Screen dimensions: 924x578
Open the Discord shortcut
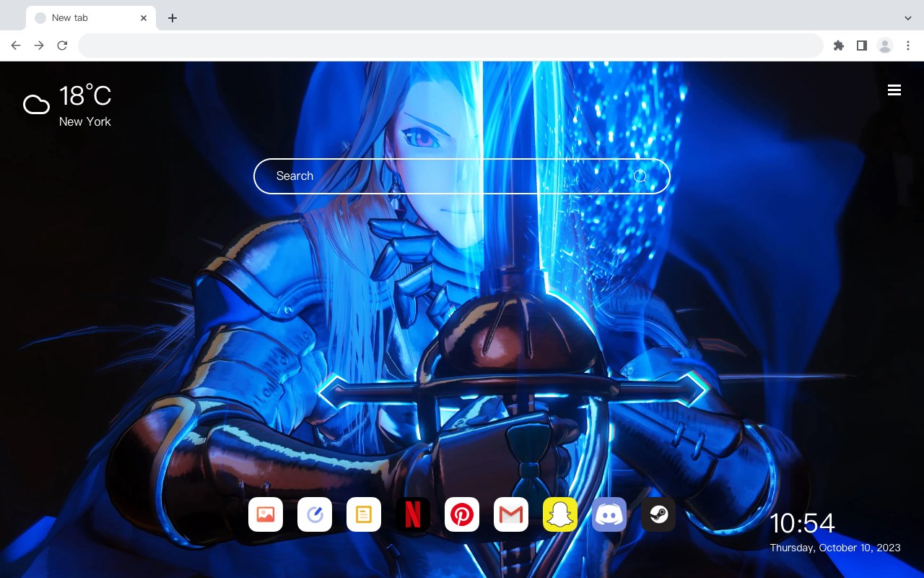pyautogui.click(x=609, y=514)
